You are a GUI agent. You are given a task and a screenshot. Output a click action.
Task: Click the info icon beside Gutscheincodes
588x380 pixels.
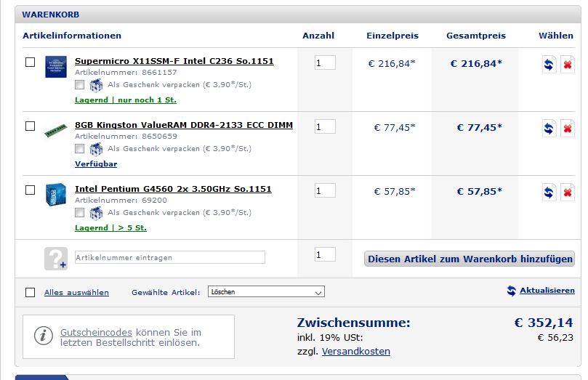click(x=43, y=336)
